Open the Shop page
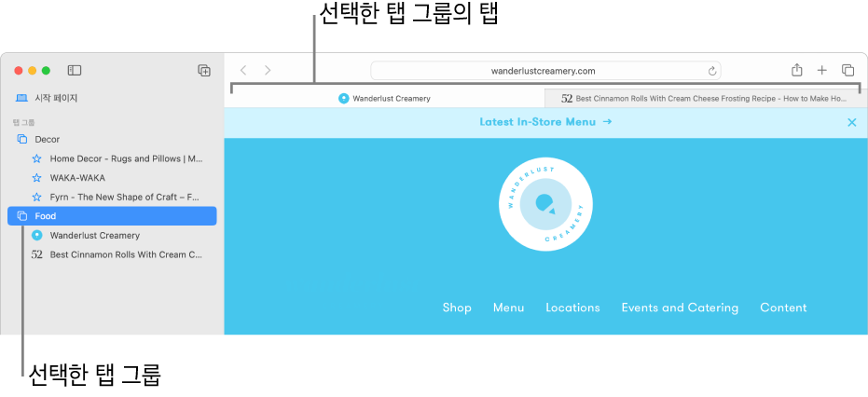The height and width of the screenshot is (397, 868). [457, 308]
